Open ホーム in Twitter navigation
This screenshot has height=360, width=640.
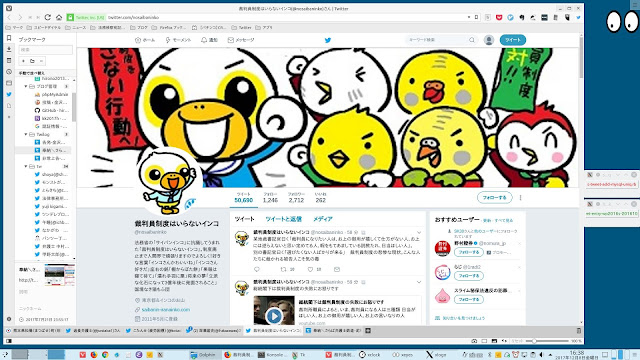145,40
